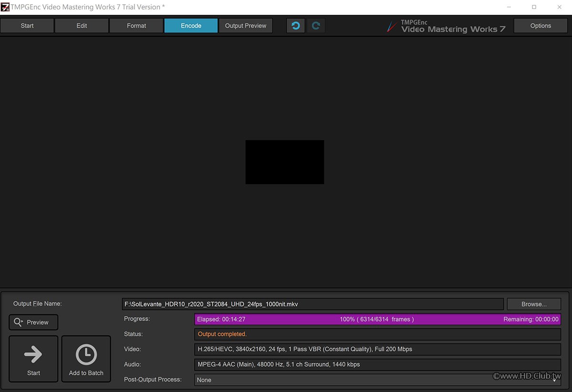Click the clock icon Add to Batch button
572x392 pixels.
pyautogui.click(x=86, y=359)
